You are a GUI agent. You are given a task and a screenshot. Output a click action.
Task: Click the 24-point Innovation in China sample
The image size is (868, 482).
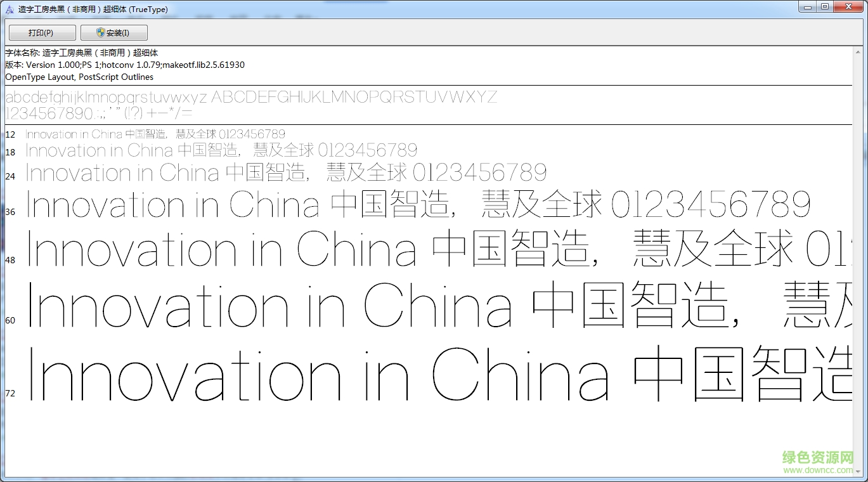pos(286,173)
